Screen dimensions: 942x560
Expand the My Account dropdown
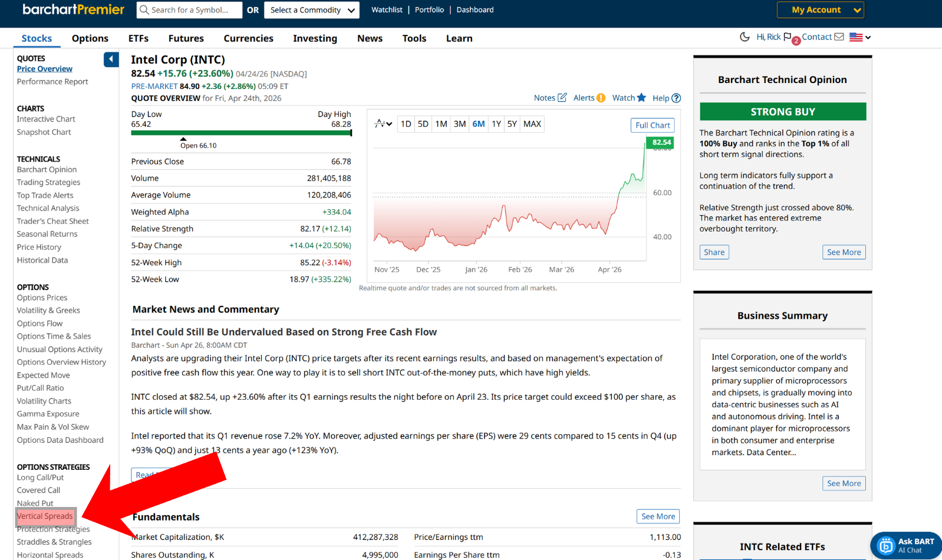(820, 10)
